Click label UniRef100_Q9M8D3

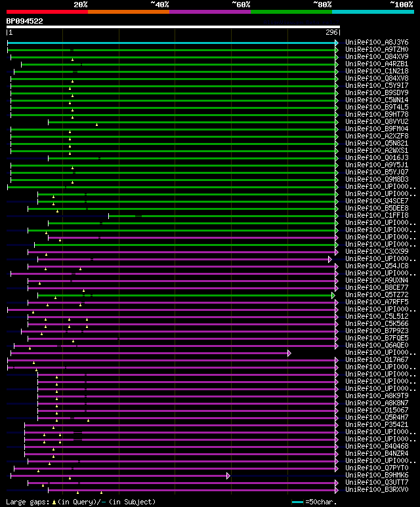coord(377,180)
